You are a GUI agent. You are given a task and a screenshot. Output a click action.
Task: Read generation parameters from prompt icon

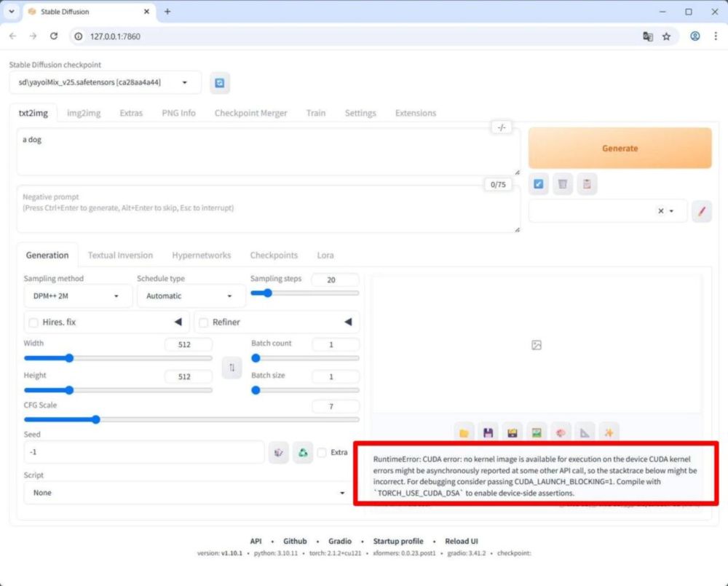[539, 184]
